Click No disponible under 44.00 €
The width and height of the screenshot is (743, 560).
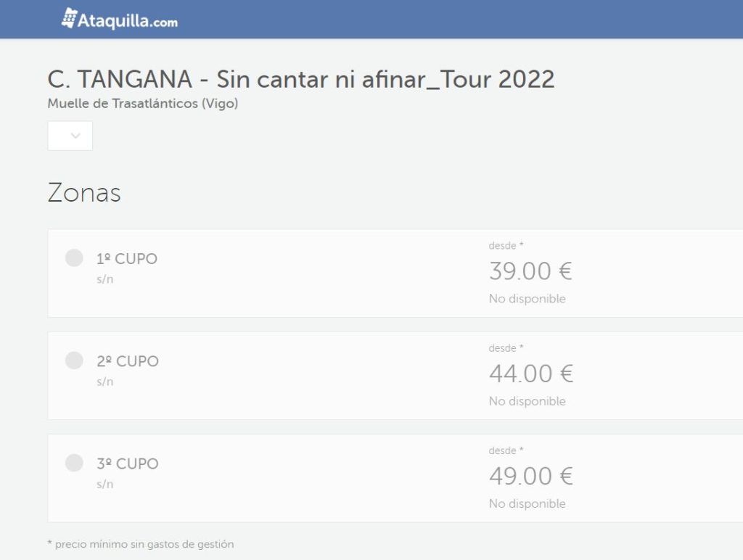coord(528,401)
